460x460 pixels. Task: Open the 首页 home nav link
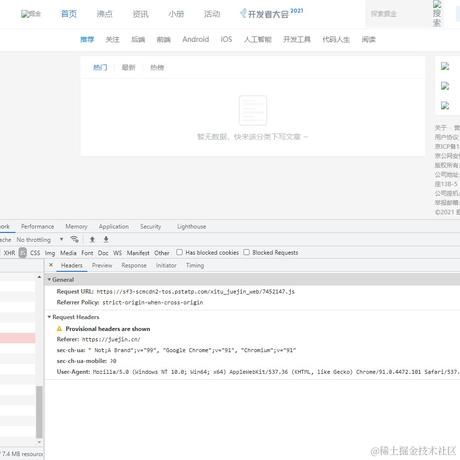69,14
